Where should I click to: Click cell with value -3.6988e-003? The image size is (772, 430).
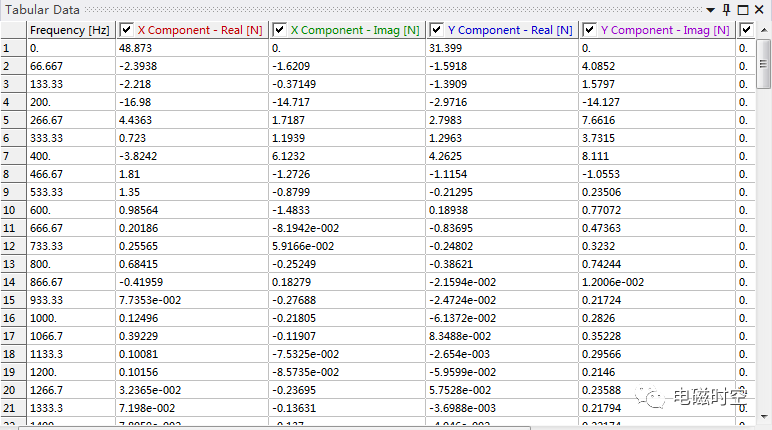coord(502,408)
